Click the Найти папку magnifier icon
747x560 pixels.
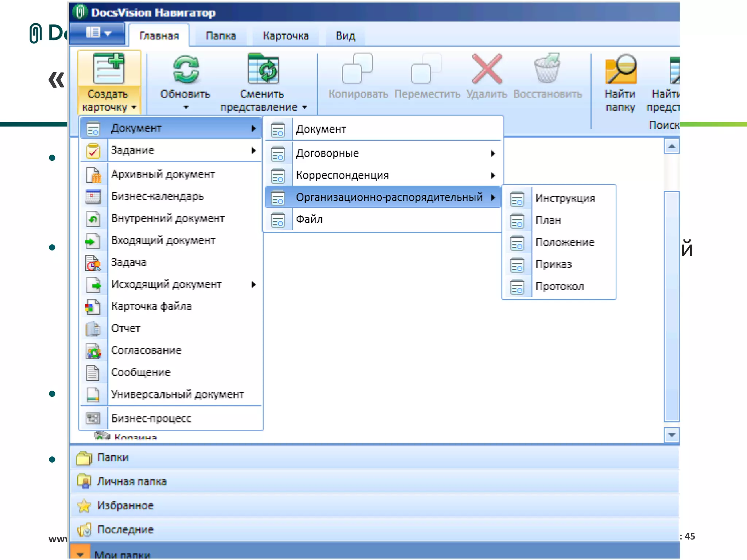(x=620, y=69)
